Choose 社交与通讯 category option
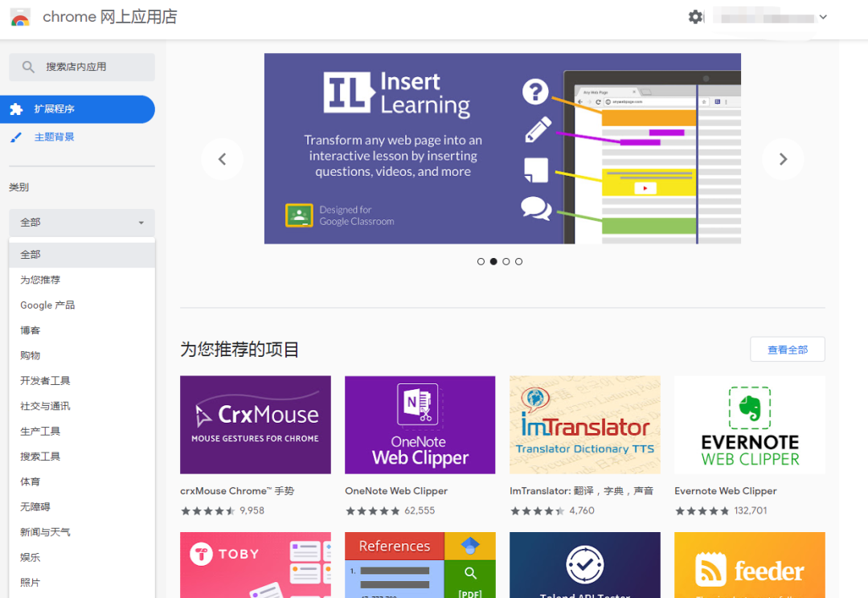This screenshot has width=868, height=598. point(82,407)
